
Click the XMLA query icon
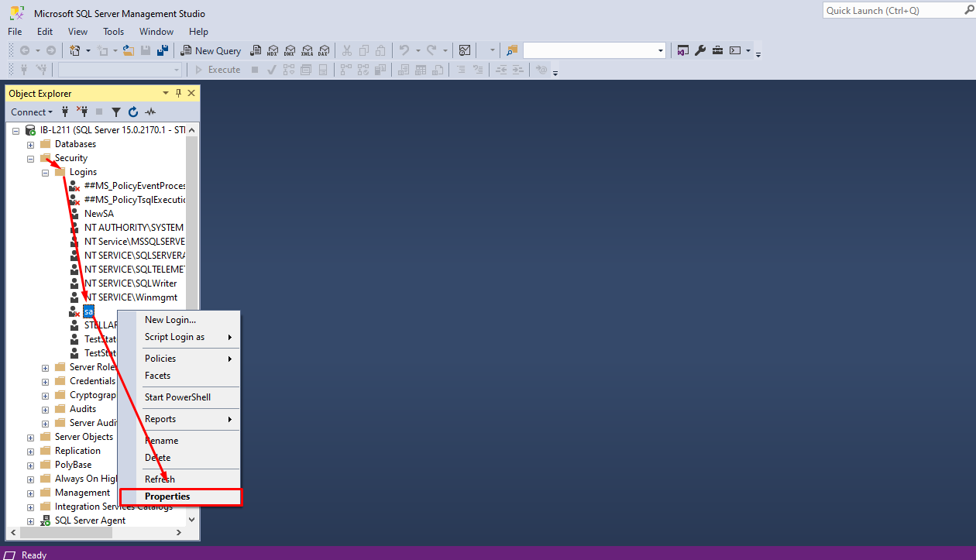(x=307, y=50)
